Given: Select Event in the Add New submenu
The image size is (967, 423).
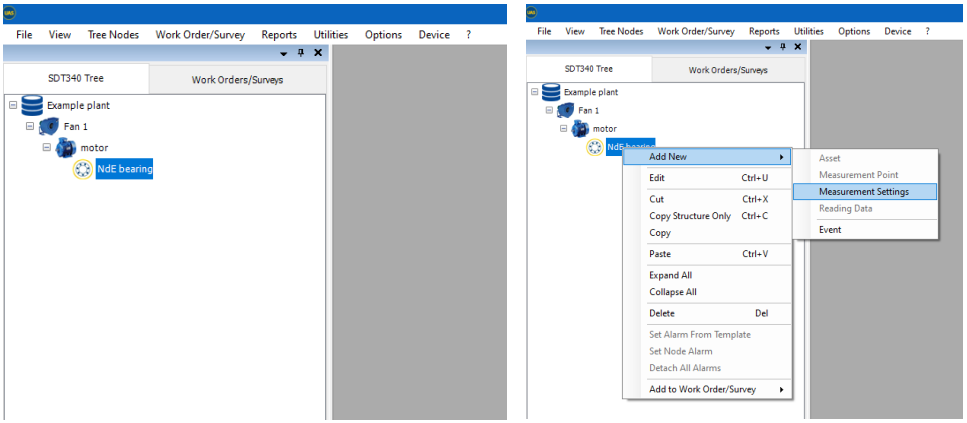Looking at the screenshot, I should [830, 230].
